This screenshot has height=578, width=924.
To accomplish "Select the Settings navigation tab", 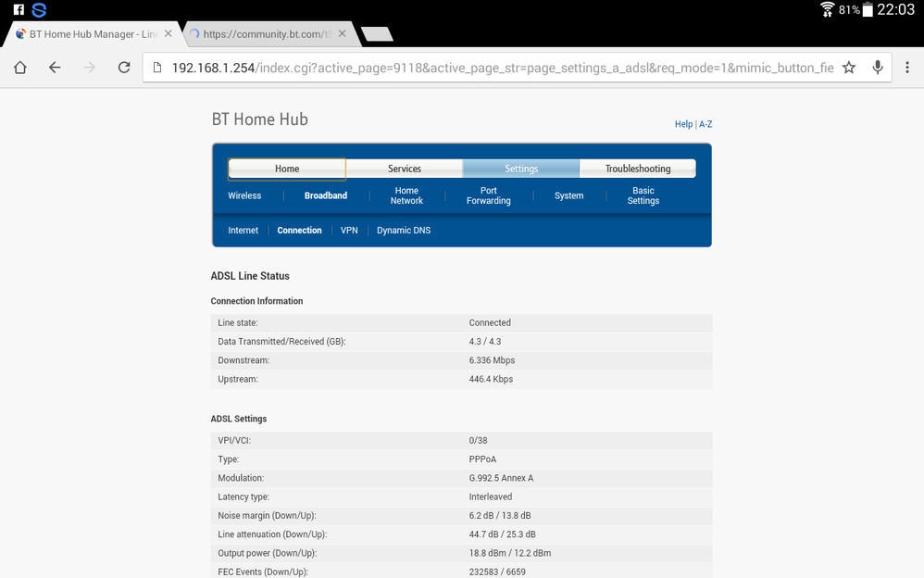I will click(521, 169).
